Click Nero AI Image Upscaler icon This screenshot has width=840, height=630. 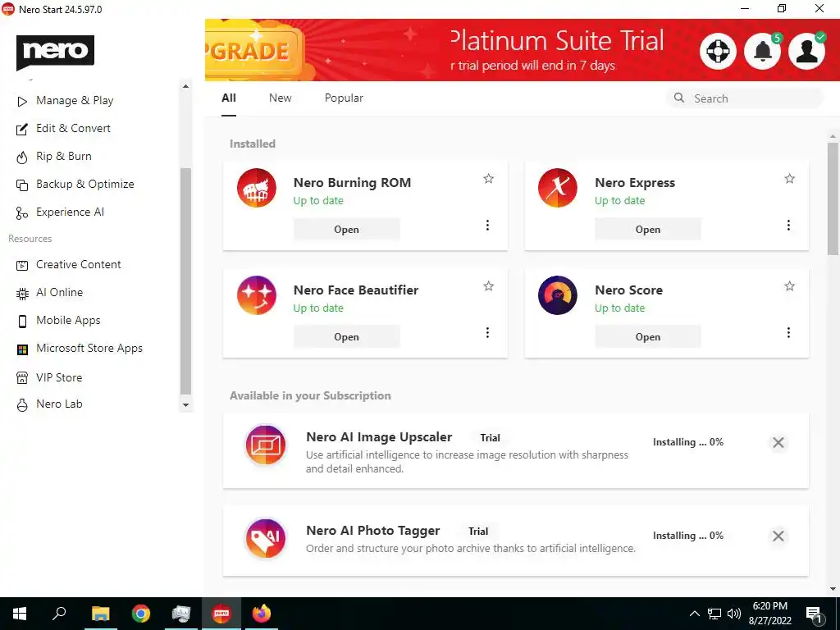pos(266,445)
